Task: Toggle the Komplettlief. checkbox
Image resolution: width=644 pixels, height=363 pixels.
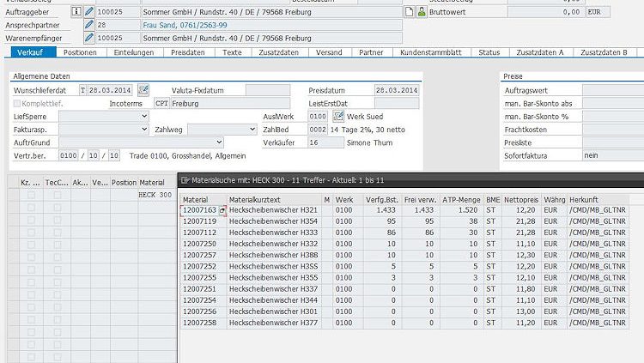Action: click(x=17, y=103)
